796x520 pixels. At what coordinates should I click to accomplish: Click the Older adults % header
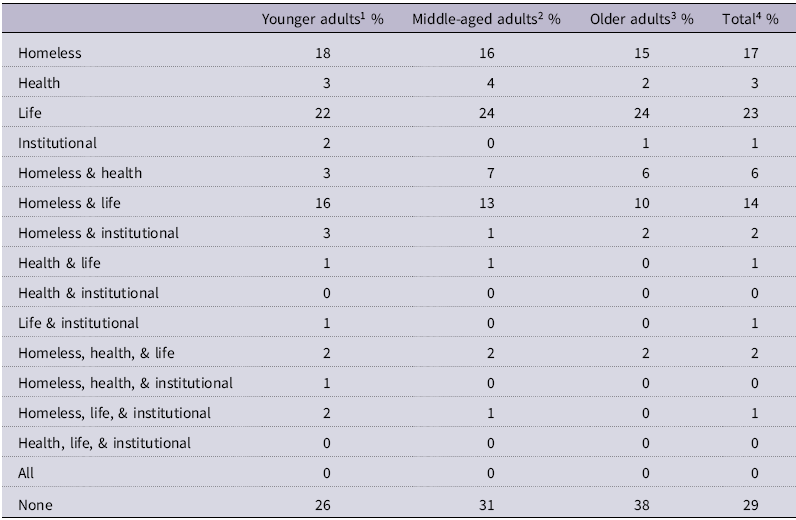click(642, 19)
